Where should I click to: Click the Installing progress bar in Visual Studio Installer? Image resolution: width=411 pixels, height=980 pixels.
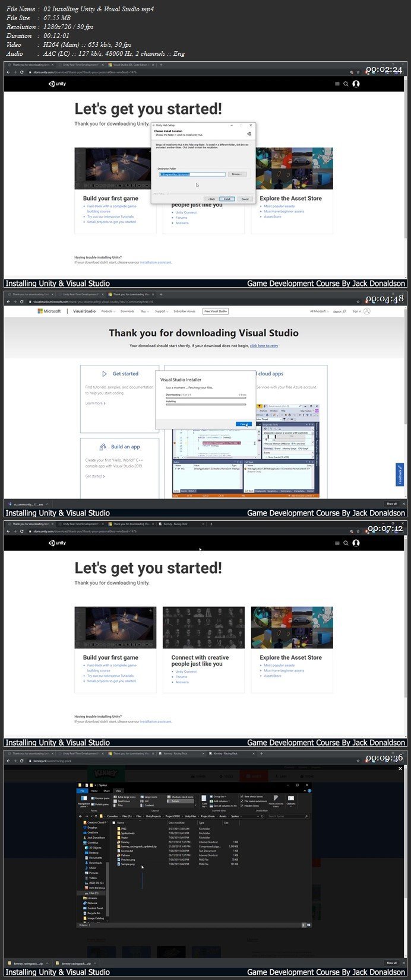click(205, 404)
